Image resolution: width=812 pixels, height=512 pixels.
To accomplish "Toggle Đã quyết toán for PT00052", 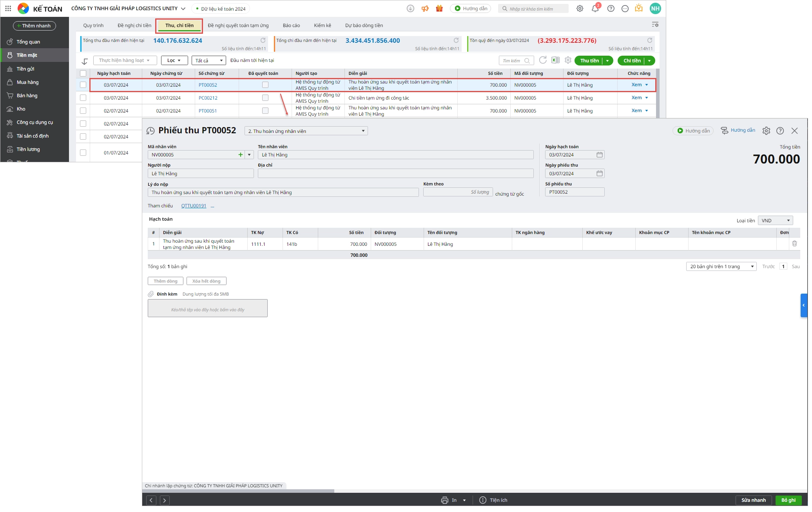I will point(265,85).
